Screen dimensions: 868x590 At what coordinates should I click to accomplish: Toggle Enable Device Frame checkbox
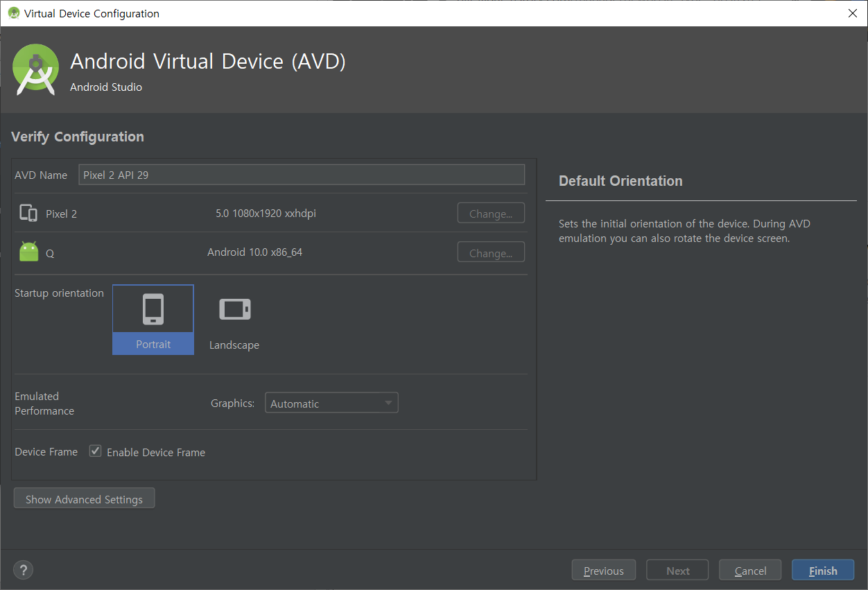pyautogui.click(x=96, y=451)
